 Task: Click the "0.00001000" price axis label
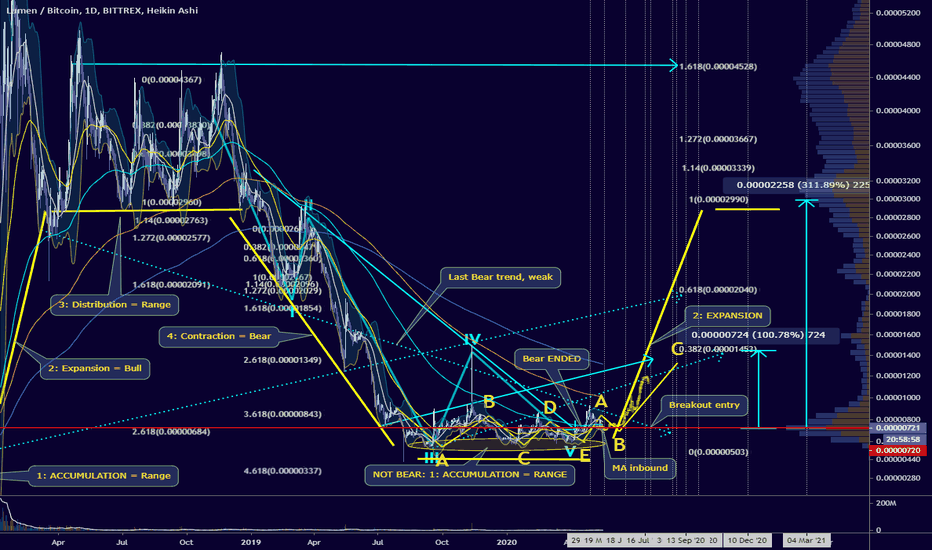tap(898, 398)
